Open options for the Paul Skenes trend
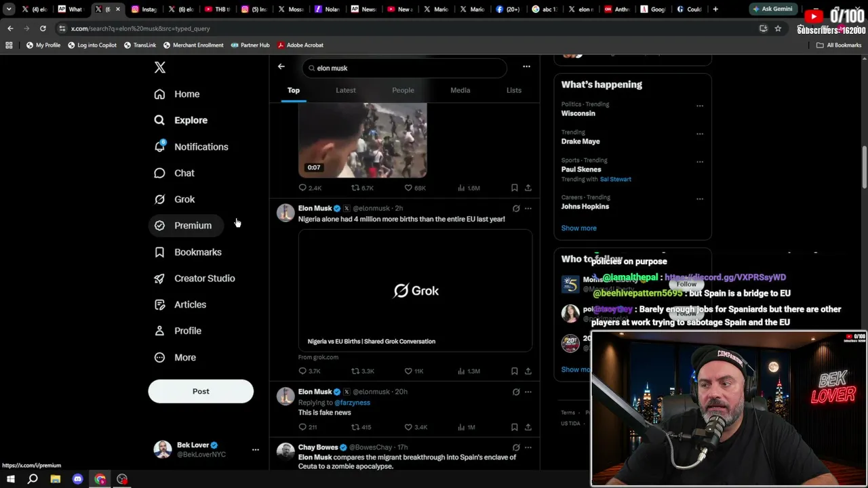The image size is (868, 488). pyautogui.click(x=700, y=162)
